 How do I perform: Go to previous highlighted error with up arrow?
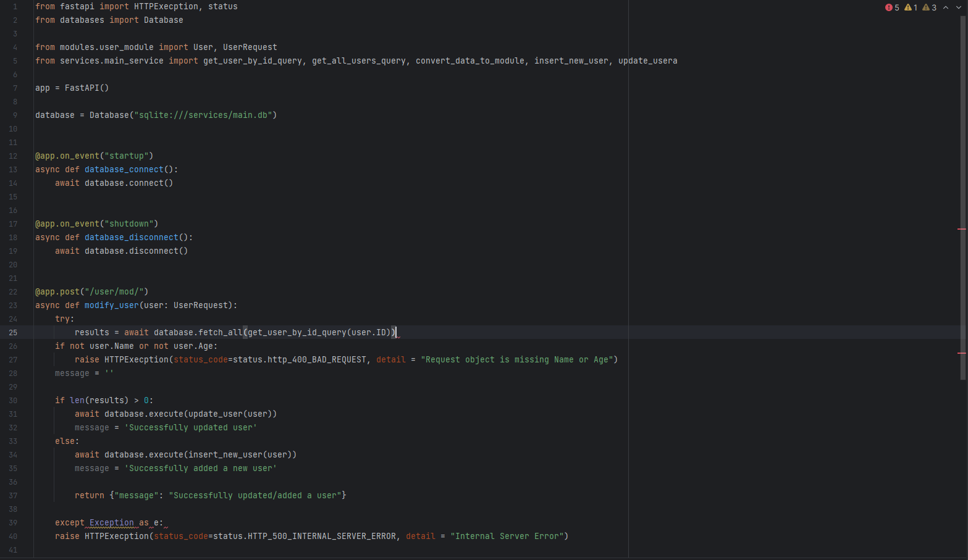(x=946, y=7)
